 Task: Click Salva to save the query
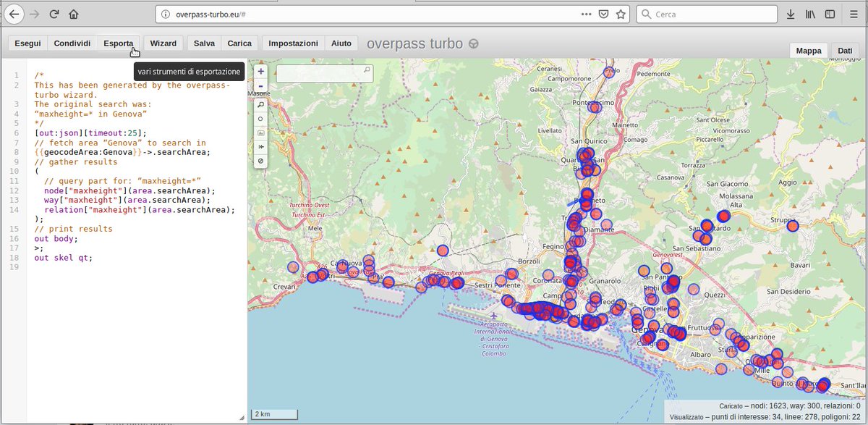pyautogui.click(x=205, y=43)
